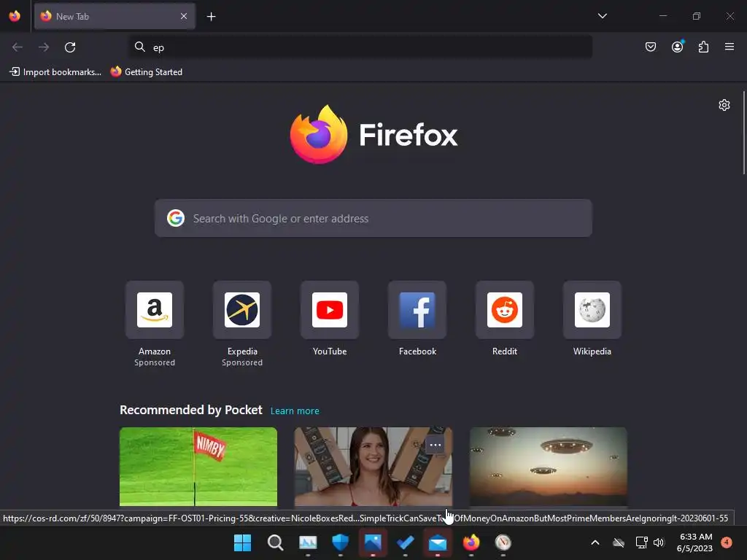Image resolution: width=747 pixels, height=560 pixels.
Task: Open Import bookmarks in bookmarks toolbar
Action: 55,72
